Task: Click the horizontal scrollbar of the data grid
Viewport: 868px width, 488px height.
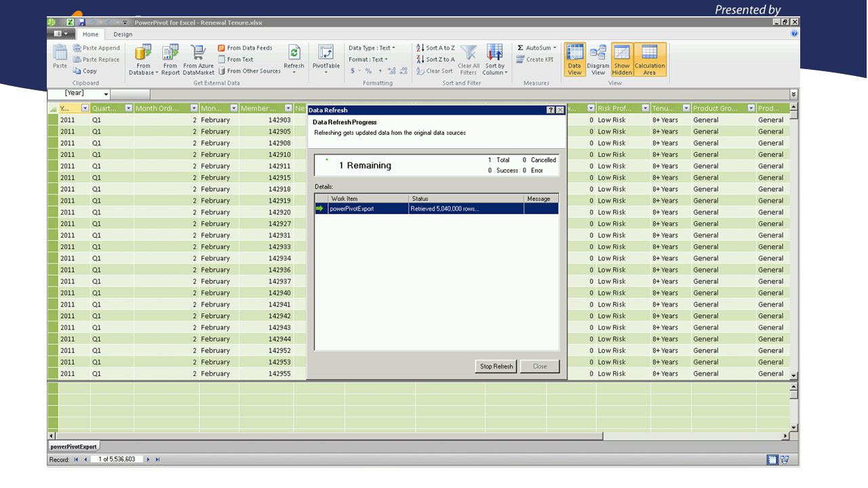Action: click(329, 436)
